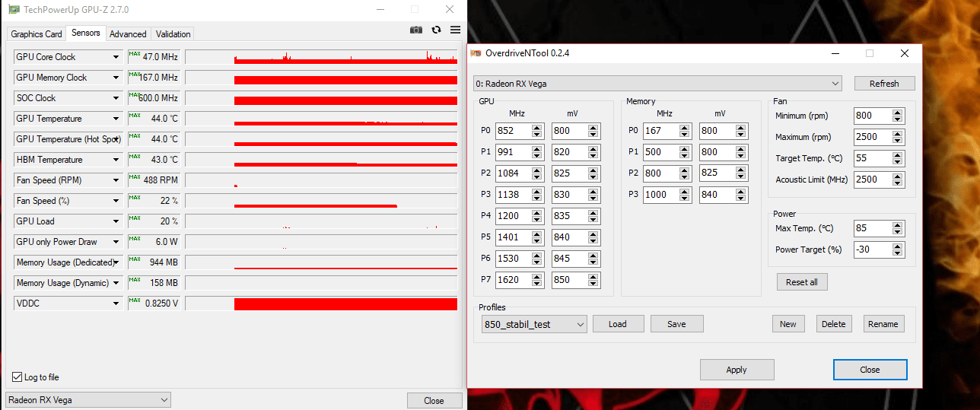
Task: Open the 850_stabil_test profile dropdown
Action: 534,324
